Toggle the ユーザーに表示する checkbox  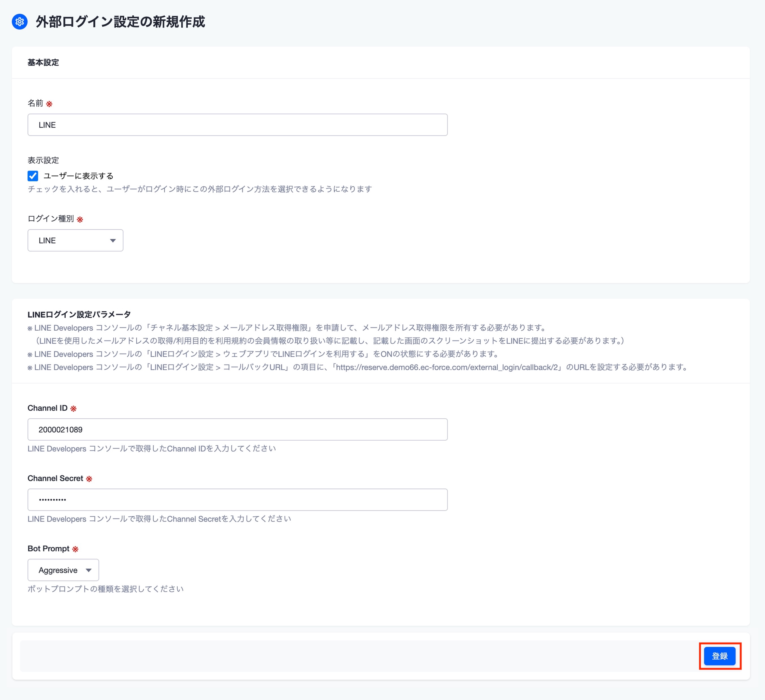click(x=33, y=176)
